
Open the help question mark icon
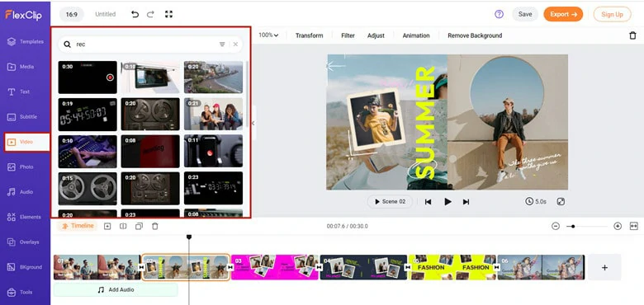[499, 14]
